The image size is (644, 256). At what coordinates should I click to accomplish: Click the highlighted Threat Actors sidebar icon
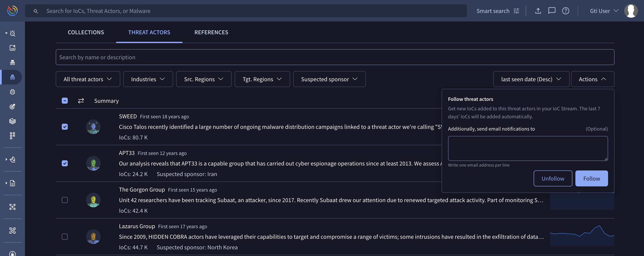(x=12, y=77)
